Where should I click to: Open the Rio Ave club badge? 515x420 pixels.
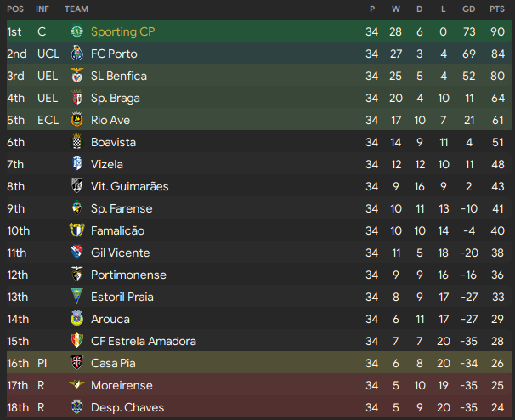(77, 120)
